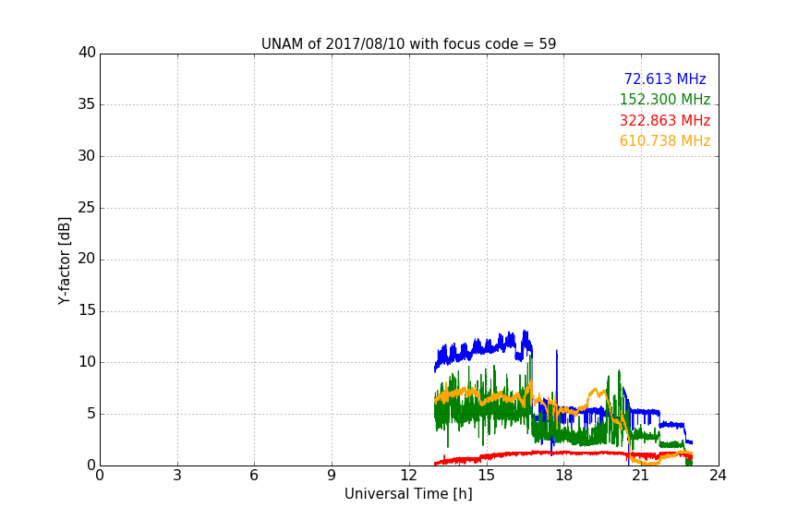Click the y-axis tick label '5'

(x=91, y=414)
